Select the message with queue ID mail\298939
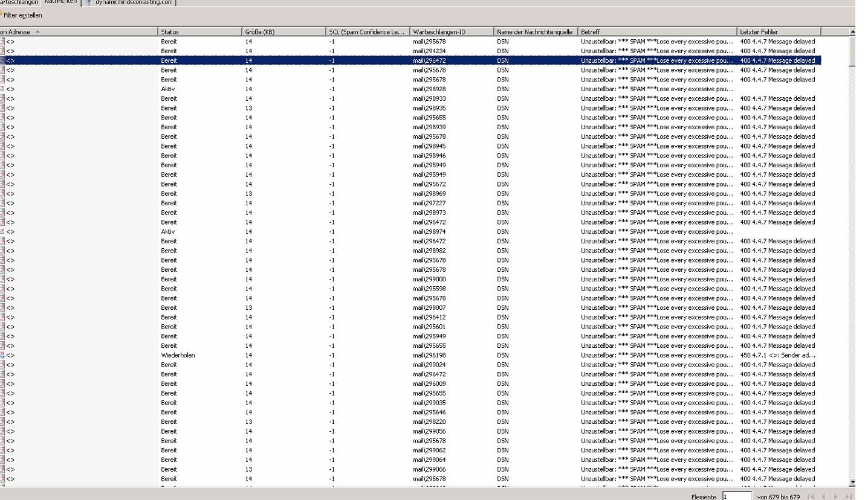Screen dimensions: 868x500 click(x=411, y=127)
